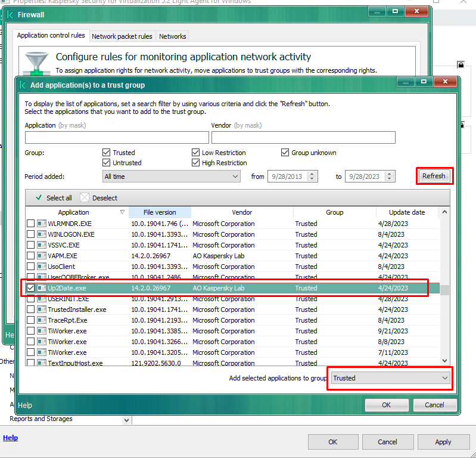The image size is (476, 458).
Task: Check the VAPM.EXE row checkbox
Action: coord(30,256)
